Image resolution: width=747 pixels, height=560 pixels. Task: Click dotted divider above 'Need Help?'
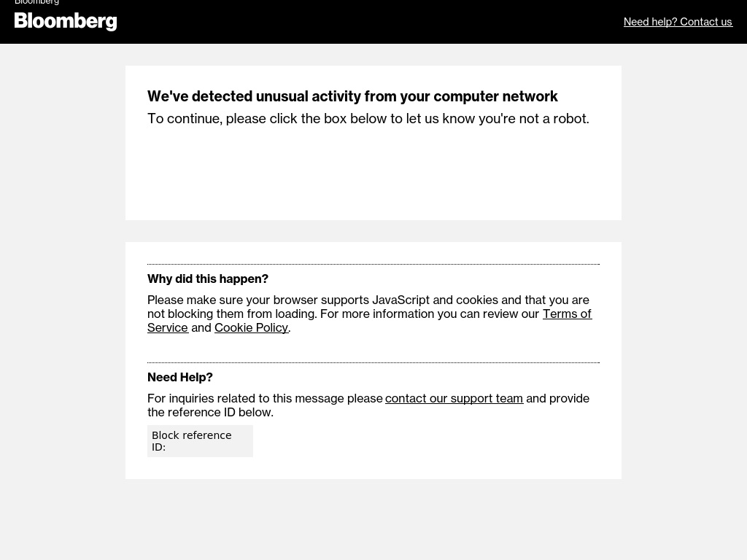pos(373,362)
